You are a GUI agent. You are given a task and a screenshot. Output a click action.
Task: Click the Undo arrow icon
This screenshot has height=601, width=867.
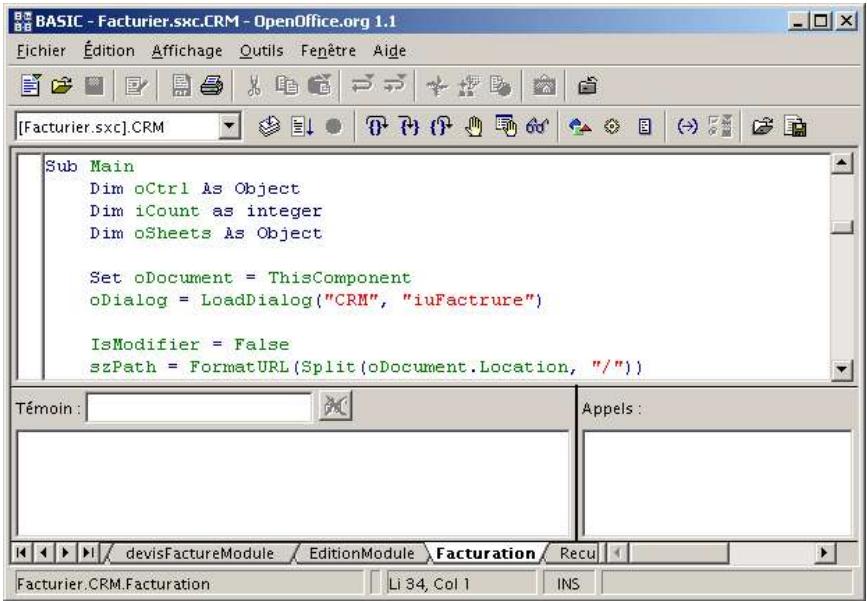[362, 85]
